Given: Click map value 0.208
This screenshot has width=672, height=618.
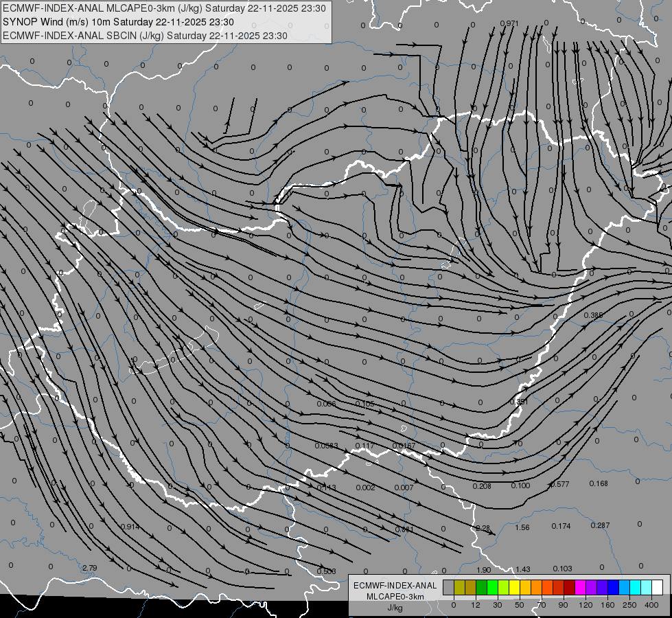Looking at the screenshot, I should (x=482, y=486).
